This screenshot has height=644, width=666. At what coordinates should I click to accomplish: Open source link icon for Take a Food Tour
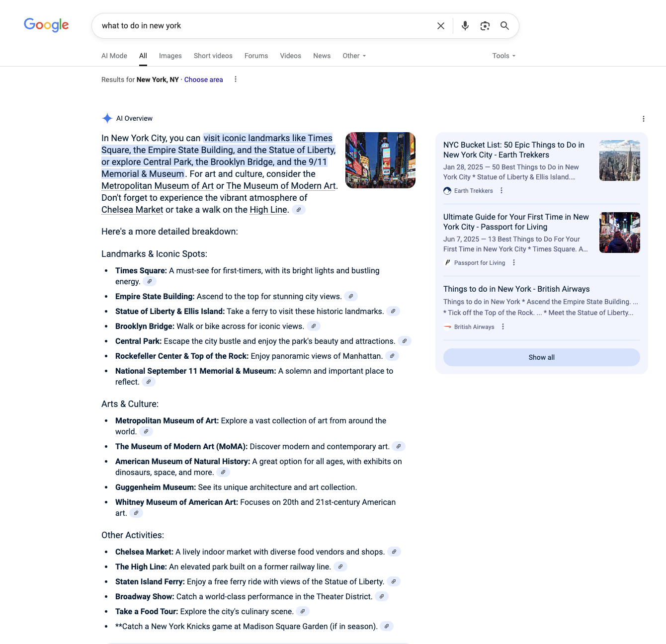coord(303,611)
